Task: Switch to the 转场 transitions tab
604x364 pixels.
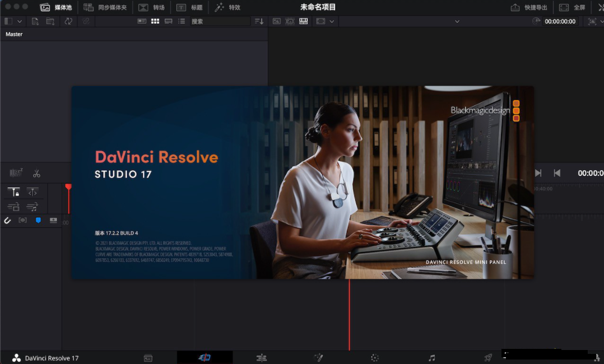Action: (x=151, y=7)
